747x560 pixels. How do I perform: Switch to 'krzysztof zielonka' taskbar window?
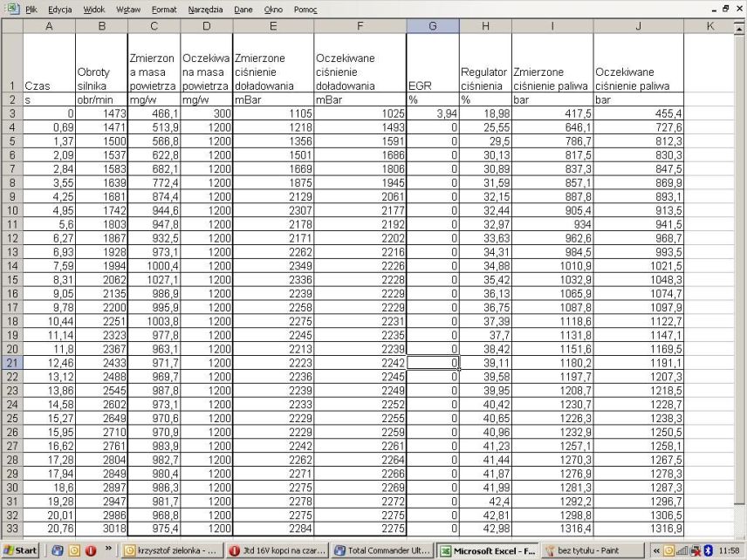(171, 550)
